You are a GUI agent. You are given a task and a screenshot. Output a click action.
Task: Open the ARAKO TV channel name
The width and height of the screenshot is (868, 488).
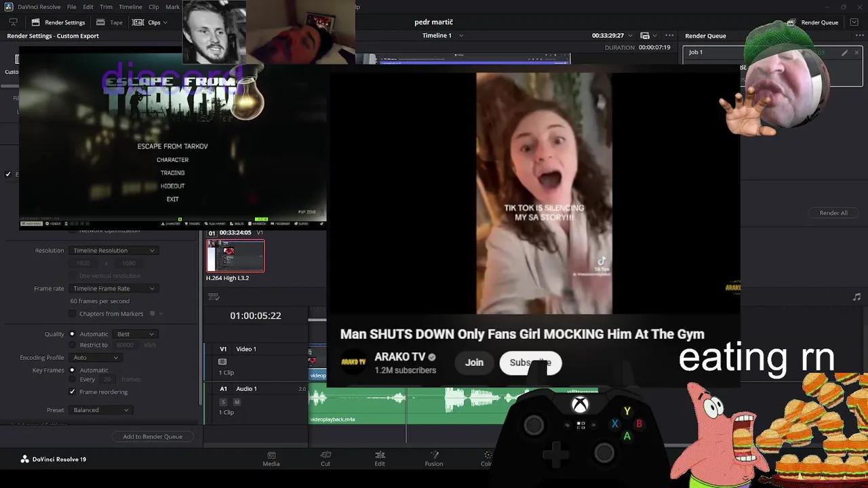(x=400, y=357)
